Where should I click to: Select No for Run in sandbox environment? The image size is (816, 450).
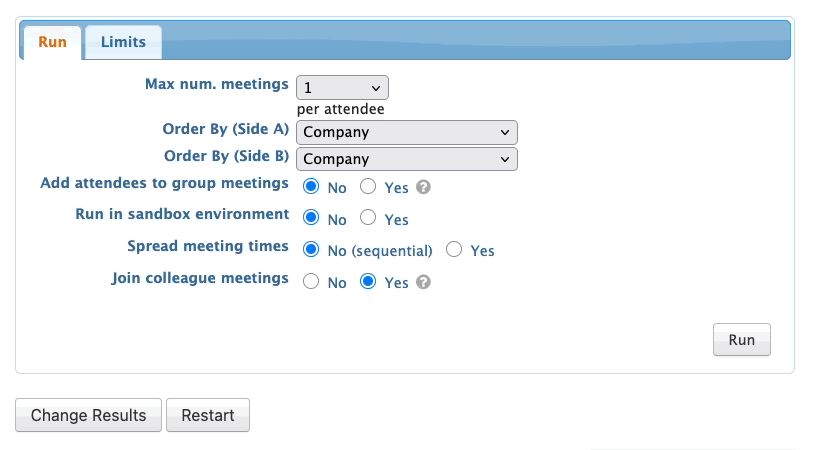(311, 218)
